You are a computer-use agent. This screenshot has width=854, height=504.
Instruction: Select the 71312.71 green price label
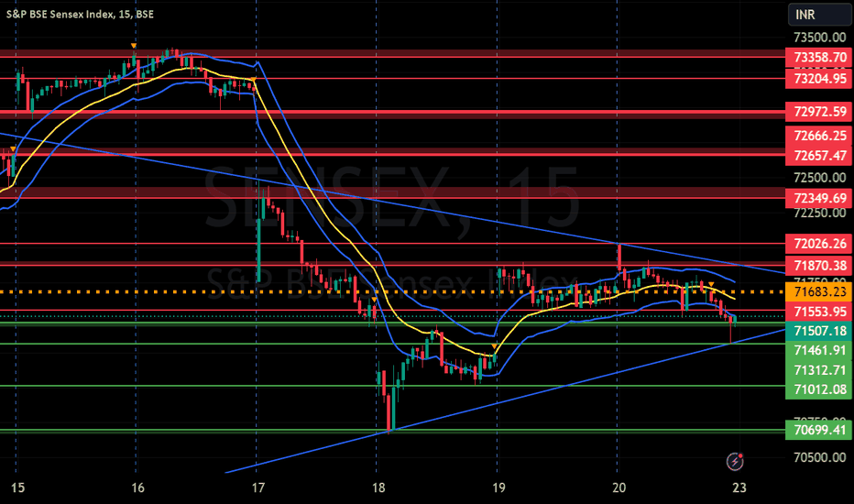point(819,370)
